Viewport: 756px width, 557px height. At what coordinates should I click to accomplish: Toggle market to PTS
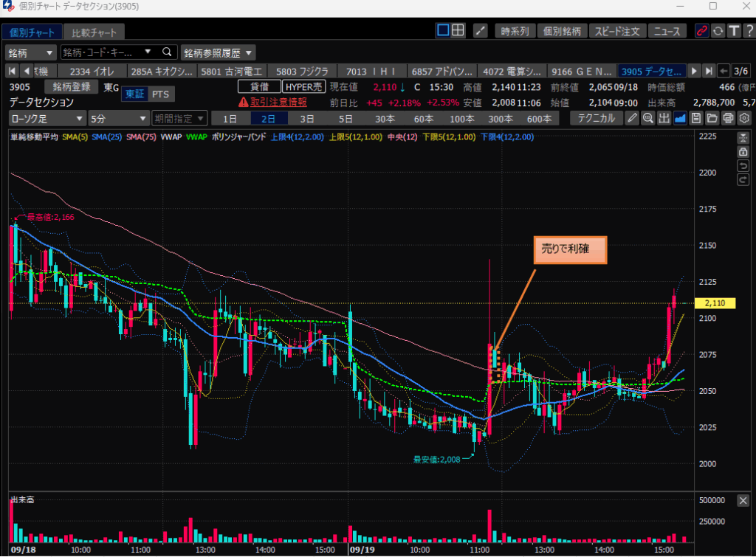point(160,94)
